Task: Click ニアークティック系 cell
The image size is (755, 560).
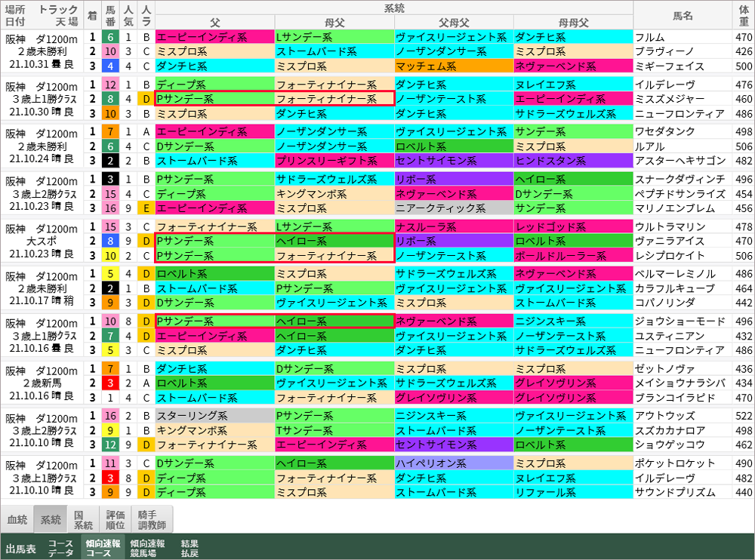Action: point(454,208)
